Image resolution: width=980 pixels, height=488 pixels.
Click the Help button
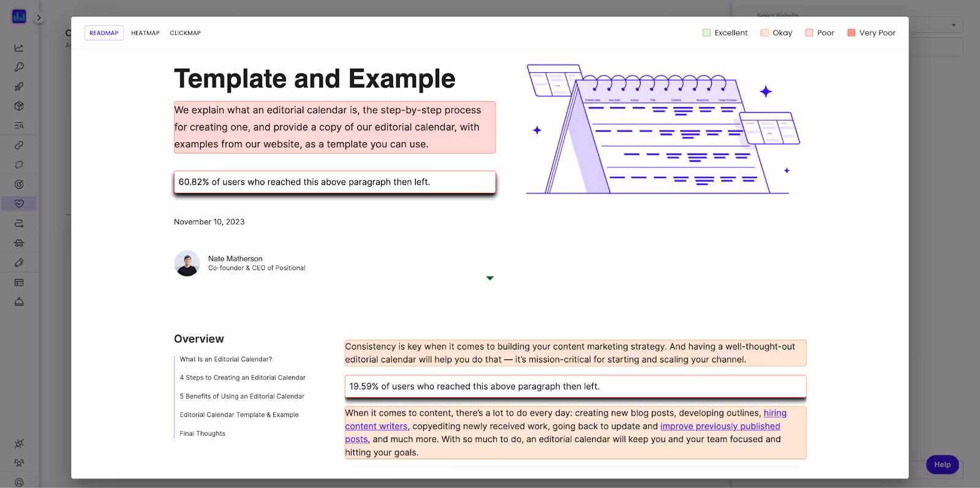(x=942, y=465)
